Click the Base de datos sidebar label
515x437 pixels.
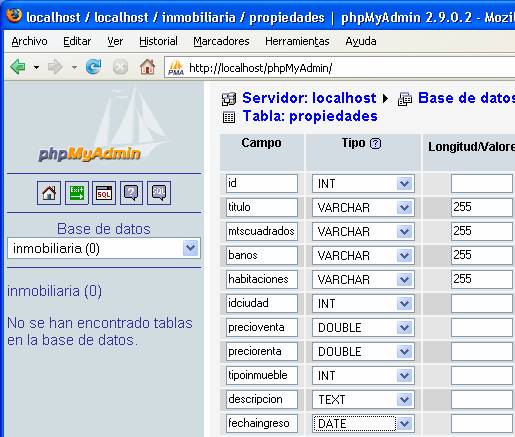point(104,229)
